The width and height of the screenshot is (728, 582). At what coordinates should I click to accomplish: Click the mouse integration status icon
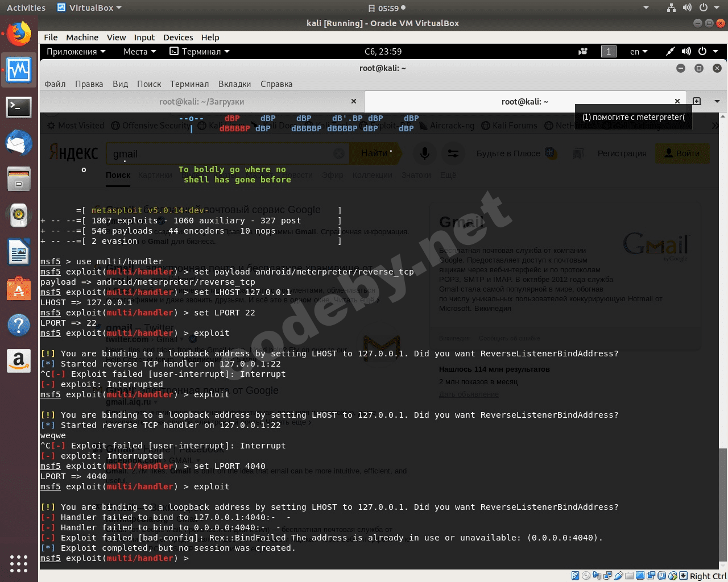[673, 576]
